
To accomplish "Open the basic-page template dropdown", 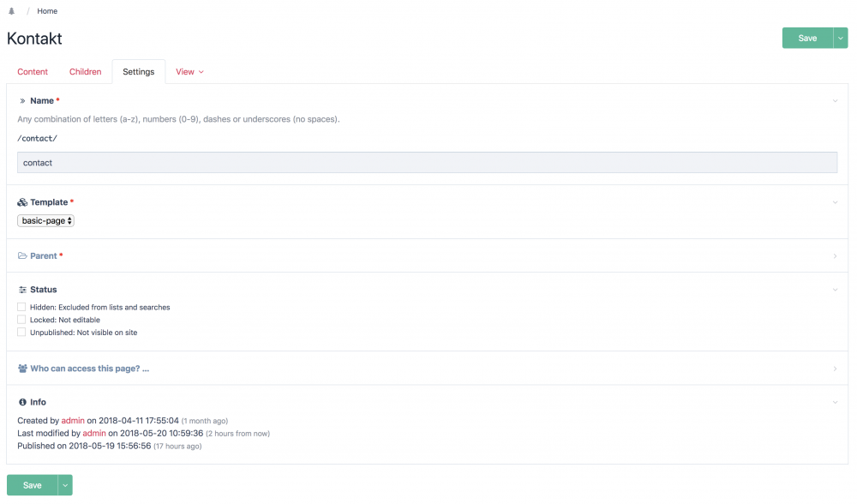I will click(x=46, y=220).
